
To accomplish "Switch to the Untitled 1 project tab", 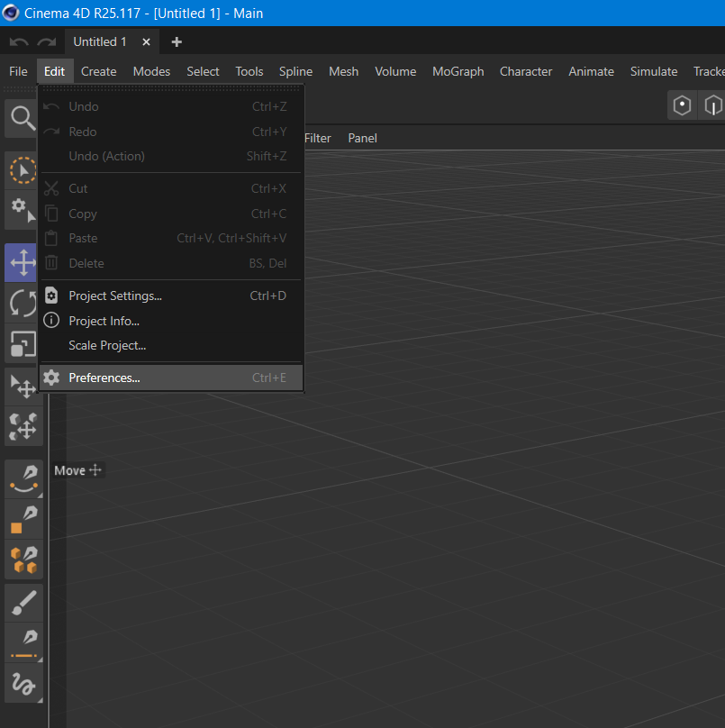I will (99, 41).
